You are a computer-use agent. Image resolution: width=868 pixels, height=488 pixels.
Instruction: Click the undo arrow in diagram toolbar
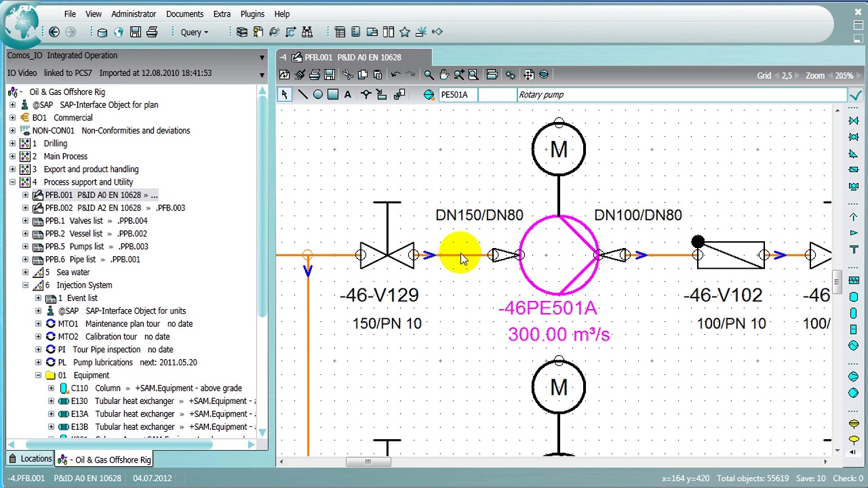point(396,75)
